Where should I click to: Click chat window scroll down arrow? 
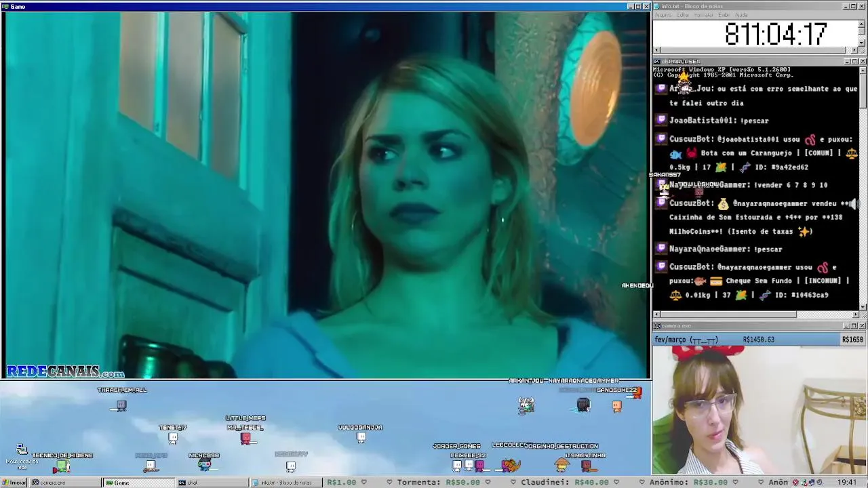click(x=862, y=306)
